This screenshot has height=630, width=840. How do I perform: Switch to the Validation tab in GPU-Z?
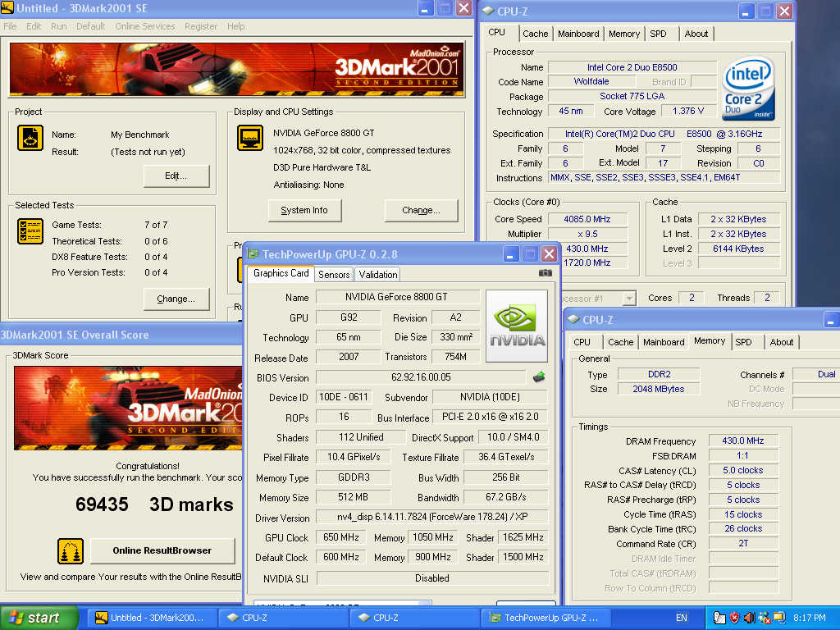coord(377,274)
